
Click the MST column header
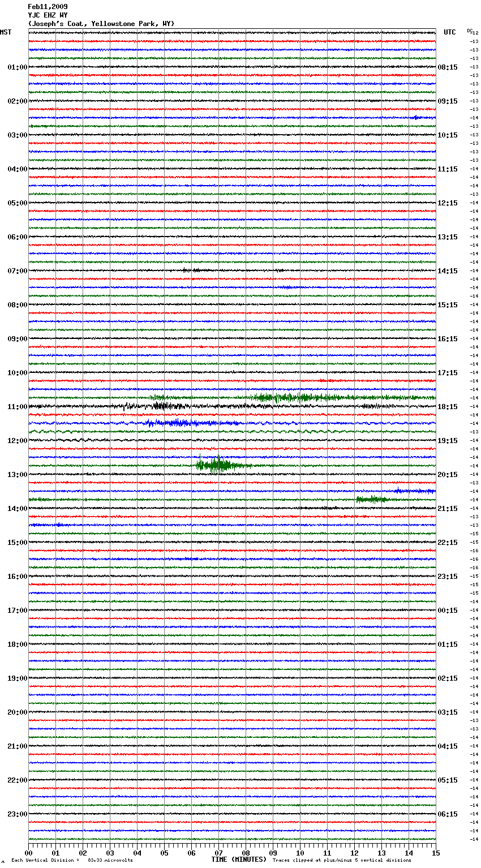tap(6, 32)
